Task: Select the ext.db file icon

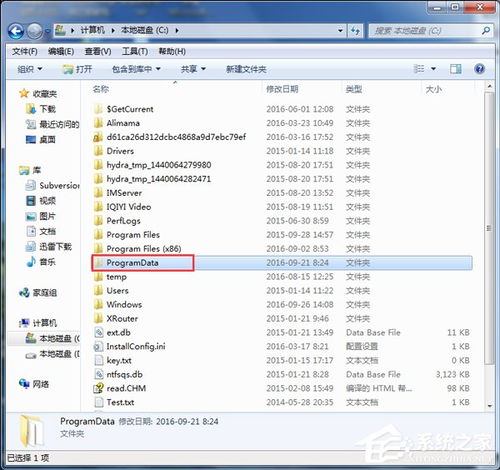Action: 99,332
